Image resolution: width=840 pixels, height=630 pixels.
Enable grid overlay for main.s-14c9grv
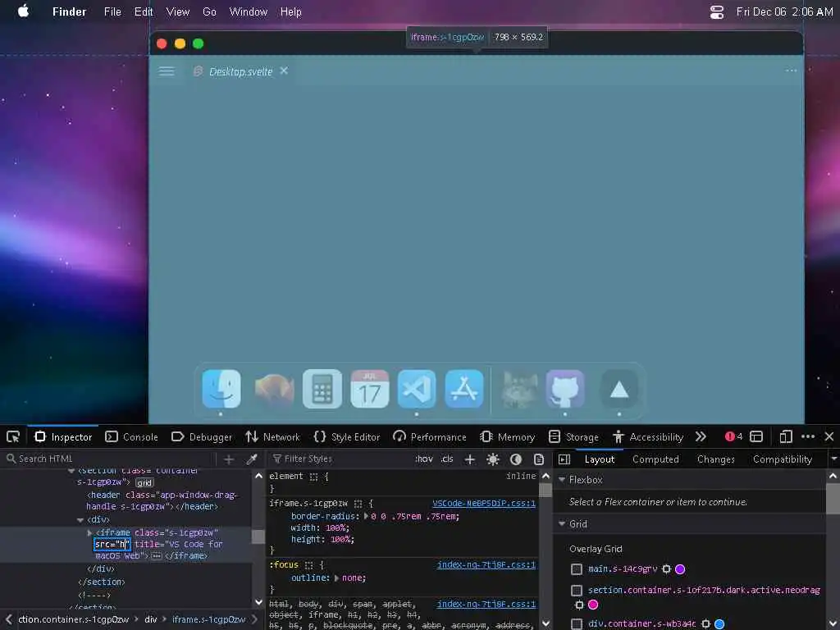[x=577, y=569]
